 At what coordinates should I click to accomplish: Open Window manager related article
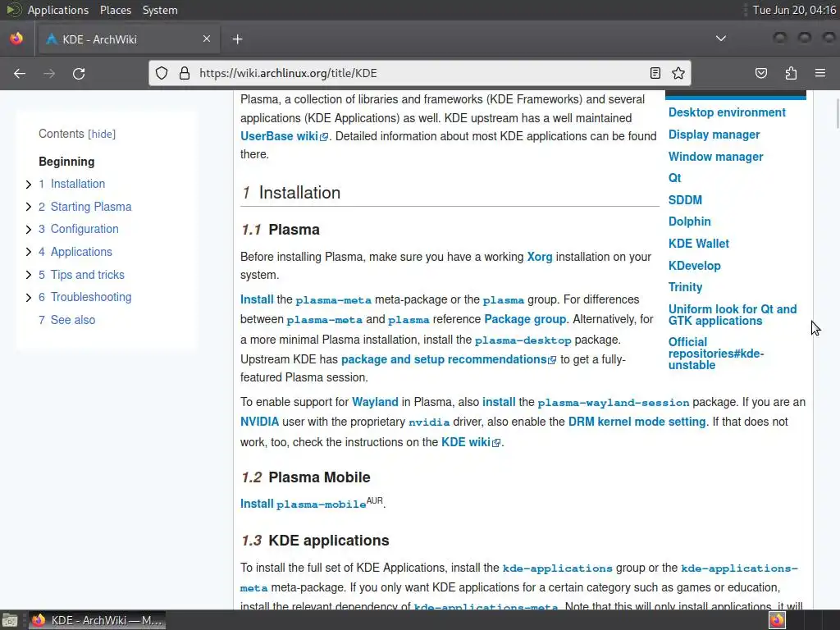[x=715, y=157]
